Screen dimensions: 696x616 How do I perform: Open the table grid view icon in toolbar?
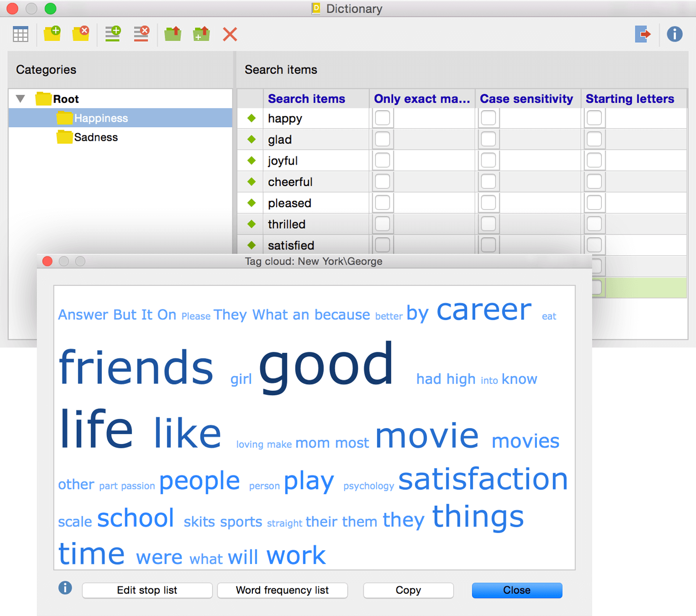tap(21, 34)
